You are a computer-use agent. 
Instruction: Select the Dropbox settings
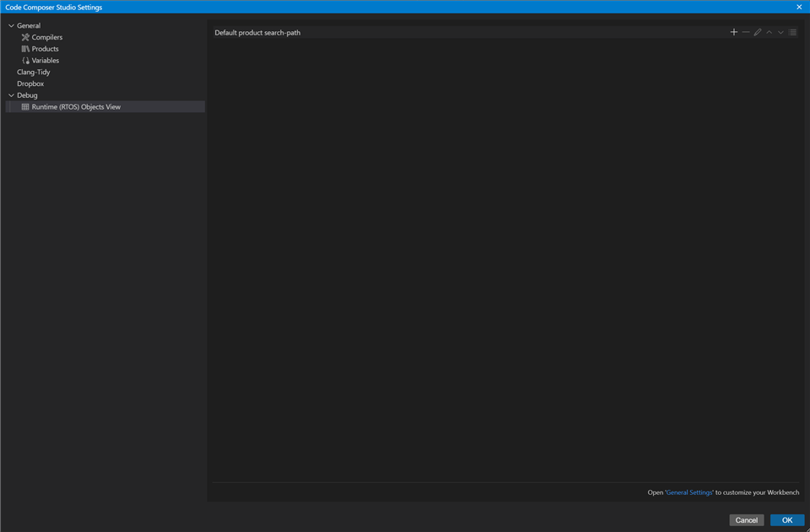coord(30,83)
